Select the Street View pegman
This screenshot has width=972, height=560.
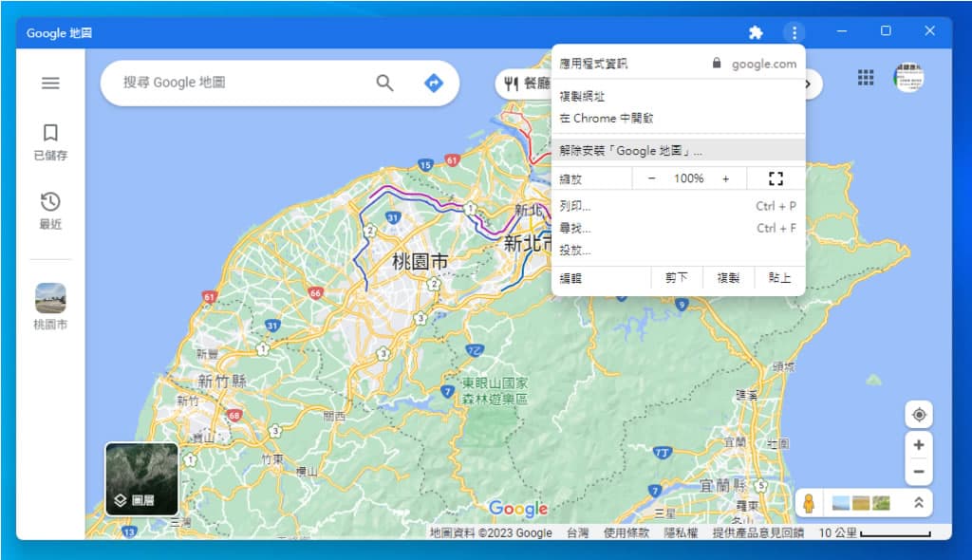pos(809,503)
